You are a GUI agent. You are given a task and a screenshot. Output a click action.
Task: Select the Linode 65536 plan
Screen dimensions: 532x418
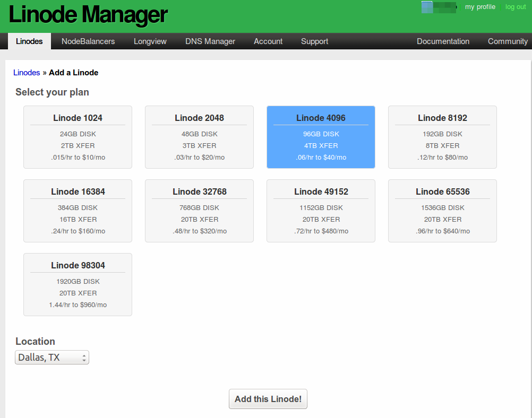point(442,211)
